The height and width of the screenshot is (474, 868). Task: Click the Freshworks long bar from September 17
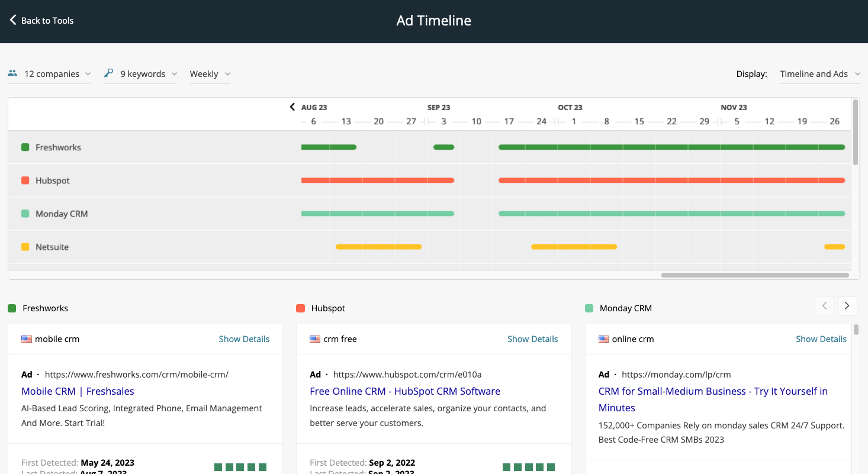tap(671, 147)
